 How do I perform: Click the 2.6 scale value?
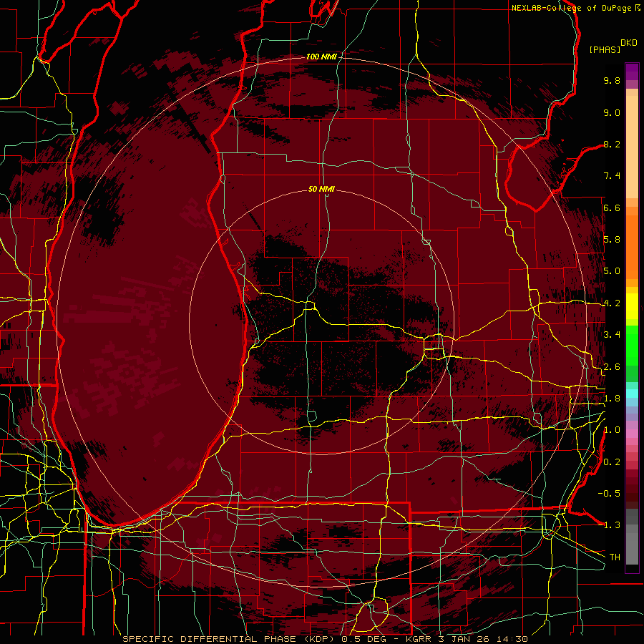612,367
